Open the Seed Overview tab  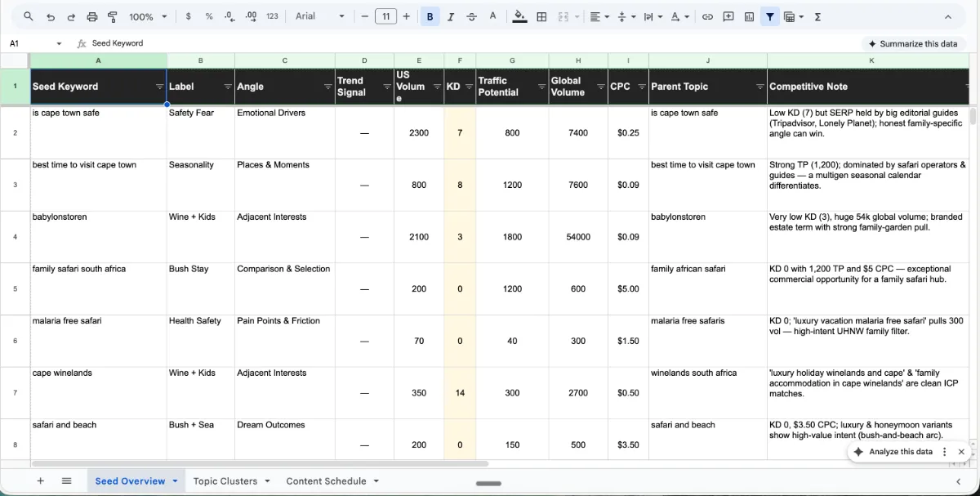pos(130,481)
